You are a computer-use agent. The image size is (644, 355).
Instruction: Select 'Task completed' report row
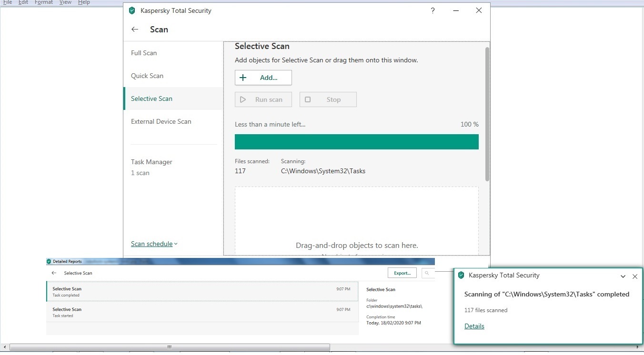tap(202, 292)
